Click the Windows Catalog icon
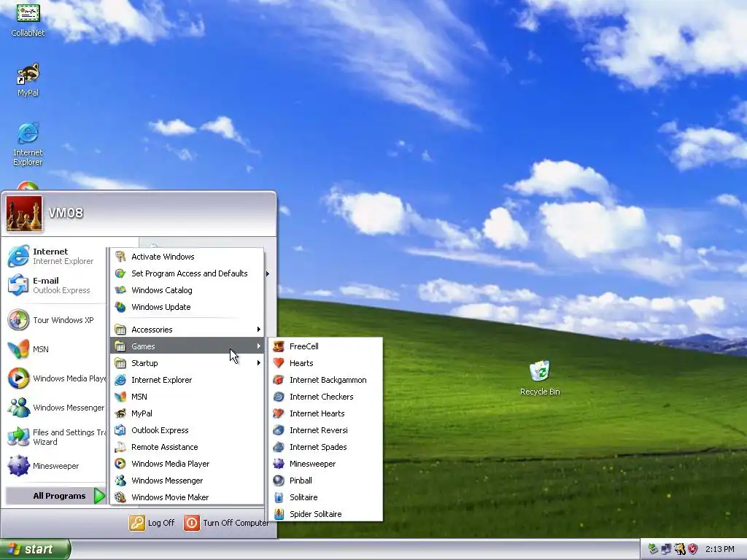The height and width of the screenshot is (560, 747). tap(120, 290)
